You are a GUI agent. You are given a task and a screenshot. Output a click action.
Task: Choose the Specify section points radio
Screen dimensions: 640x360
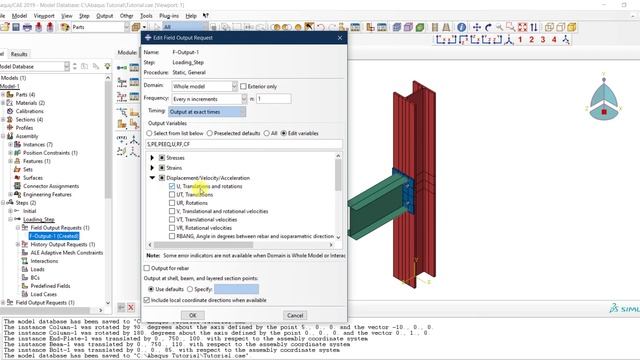click(x=190, y=289)
